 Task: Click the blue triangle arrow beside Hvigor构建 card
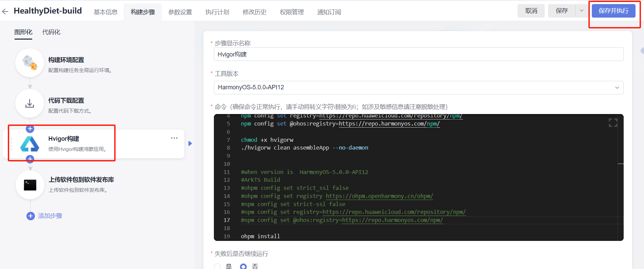(190, 143)
